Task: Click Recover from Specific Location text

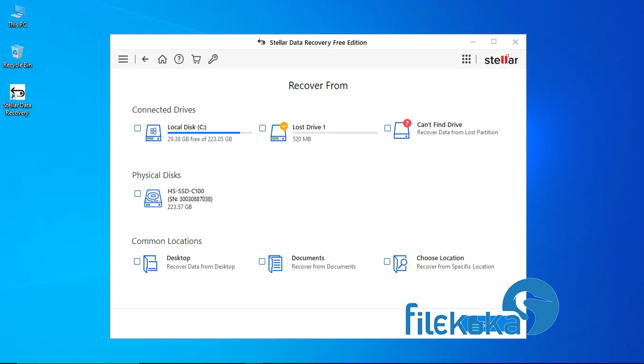Action: (x=456, y=266)
